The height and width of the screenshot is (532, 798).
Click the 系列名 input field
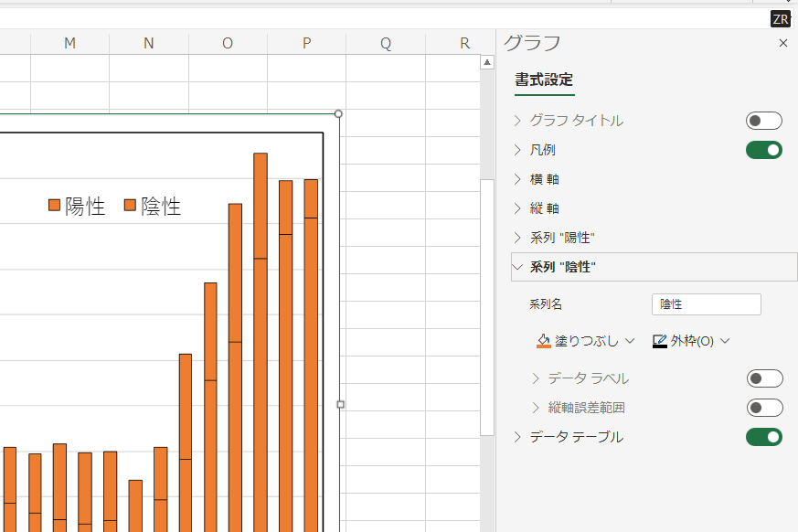pyautogui.click(x=707, y=304)
